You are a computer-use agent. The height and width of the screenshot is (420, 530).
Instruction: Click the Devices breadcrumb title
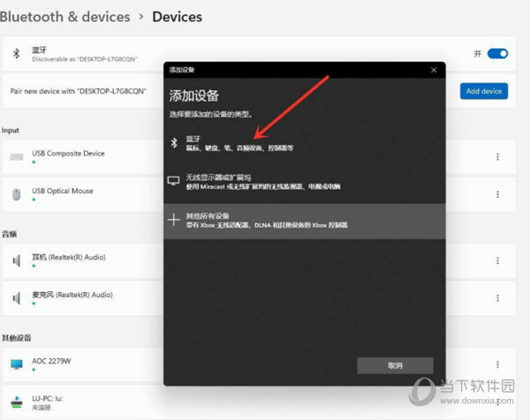(x=178, y=17)
